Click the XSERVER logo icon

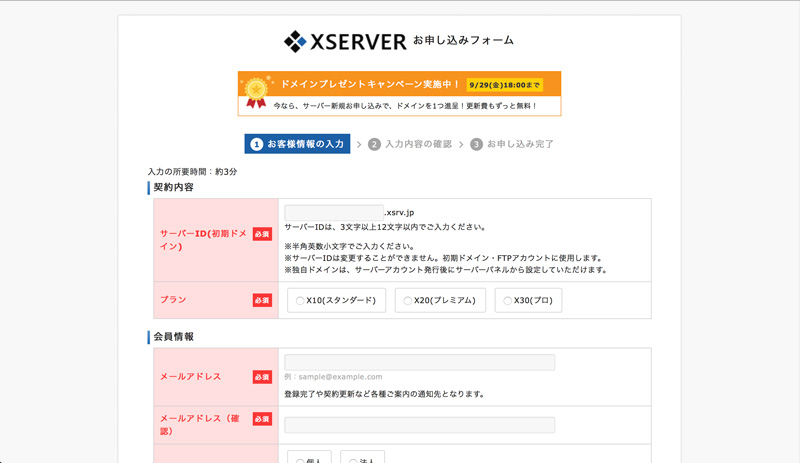tap(295, 41)
